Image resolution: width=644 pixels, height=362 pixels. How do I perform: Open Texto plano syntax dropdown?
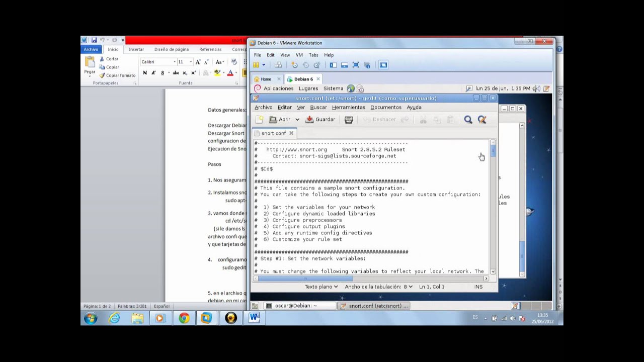(321, 287)
